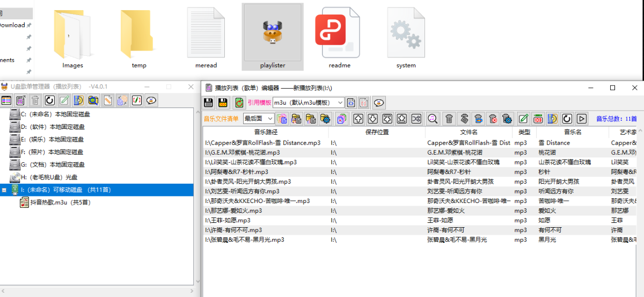The image size is (644, 297).
Task: Click the colorful grid icon in manager toolbar
Action: click(6, 100)
